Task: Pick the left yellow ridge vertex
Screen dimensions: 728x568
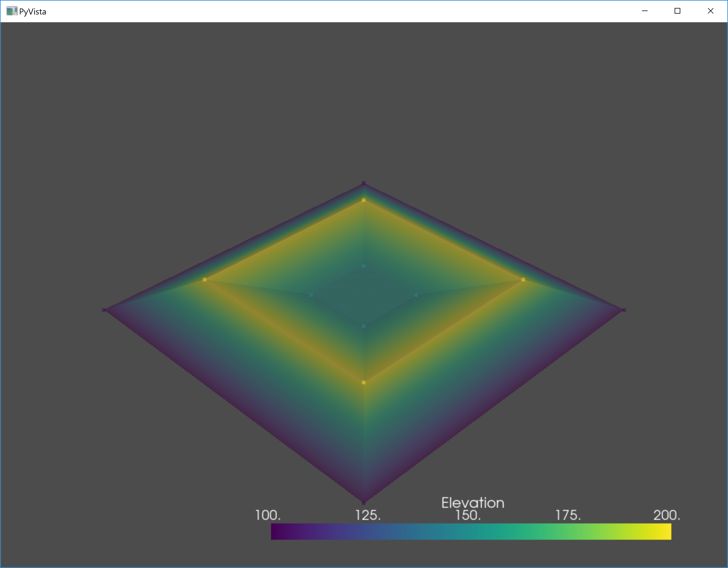Action: [x=205, y=280]
